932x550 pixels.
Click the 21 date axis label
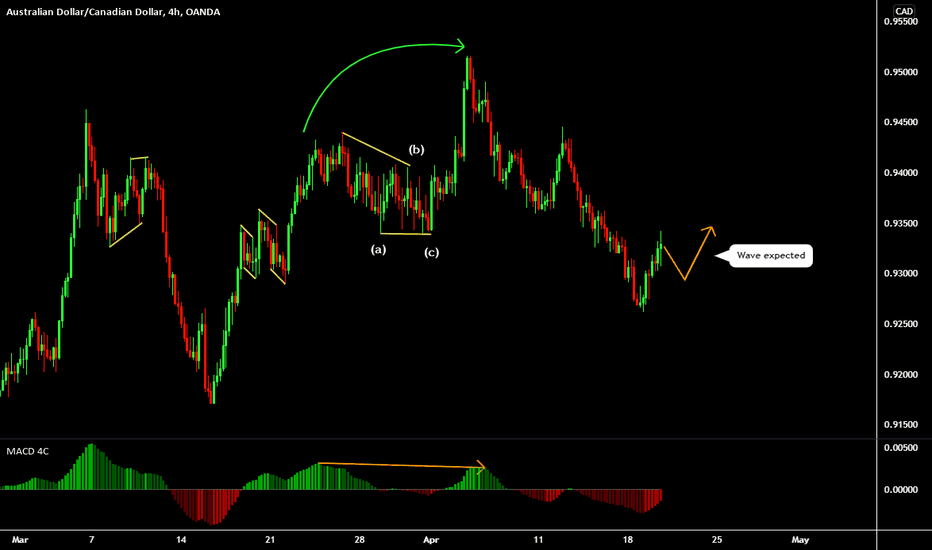click(270, 540)
